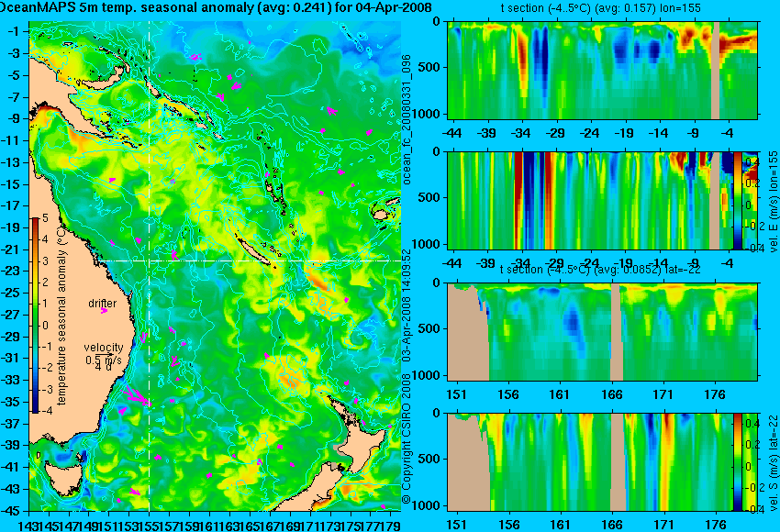The width and height of the screenshot is (780, 532).
Task: Click the 'vel. E (m/s) lon=155' axis label
Action: [x=774, y=202]
